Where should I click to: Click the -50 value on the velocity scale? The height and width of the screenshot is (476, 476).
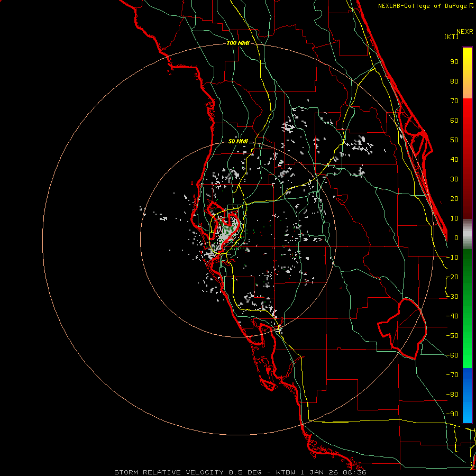pyautogui.click(x=453, y=336)
